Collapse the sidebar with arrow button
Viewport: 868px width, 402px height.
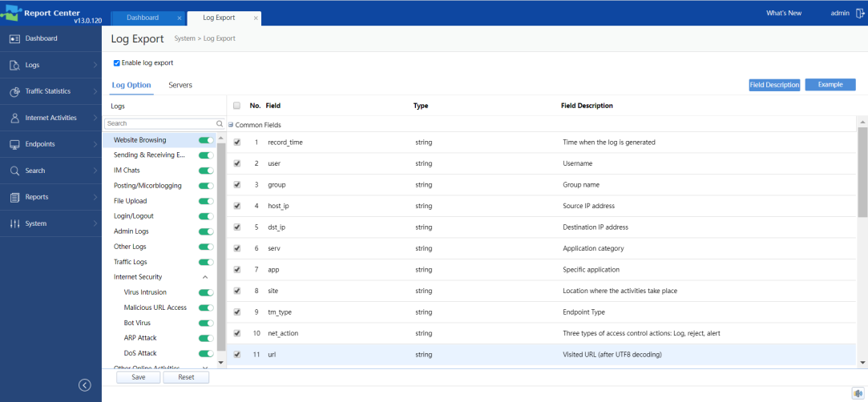[84, 385]
